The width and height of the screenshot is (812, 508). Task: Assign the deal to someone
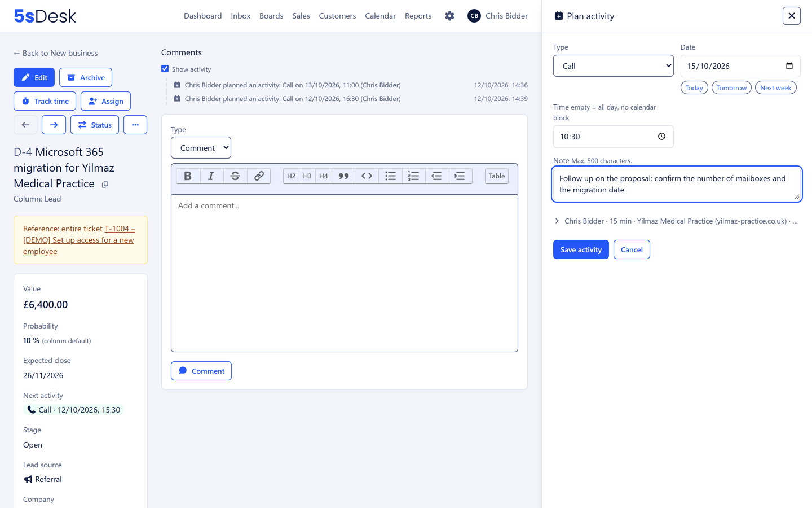pyautogui.click(x=105, y=101)
